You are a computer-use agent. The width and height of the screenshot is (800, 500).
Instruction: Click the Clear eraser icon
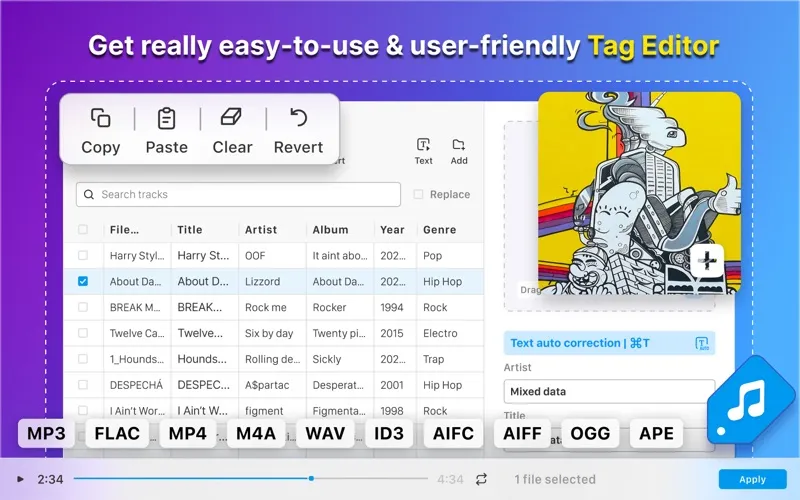[x=232, y=117]
